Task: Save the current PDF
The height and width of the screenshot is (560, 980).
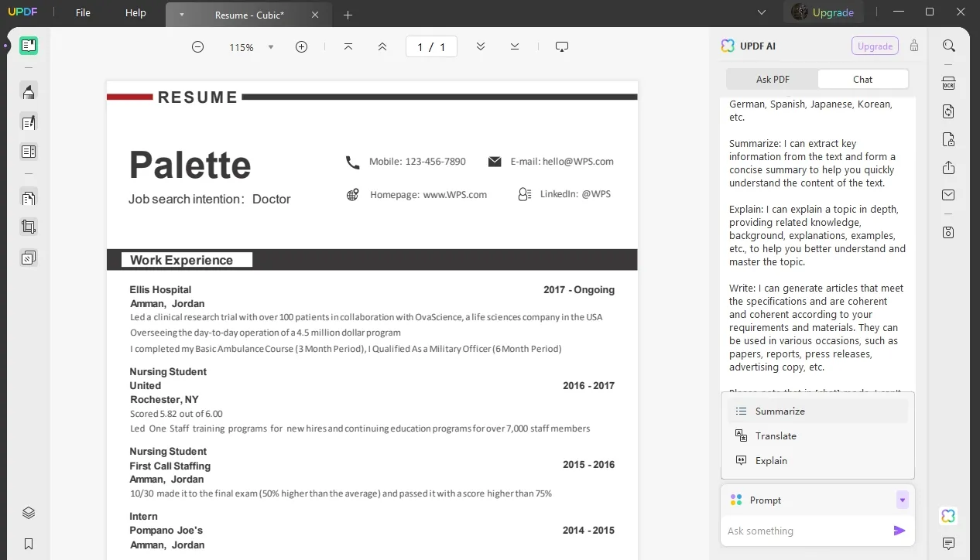Action: pos(948,232)
